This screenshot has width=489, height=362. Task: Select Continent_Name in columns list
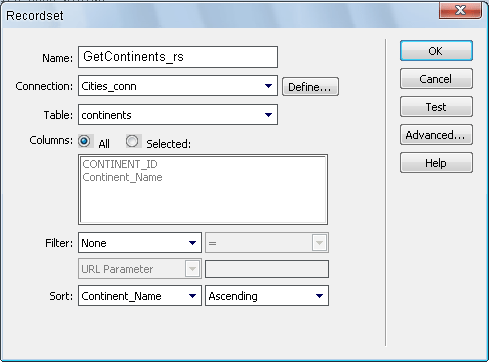tap(122, 177)
